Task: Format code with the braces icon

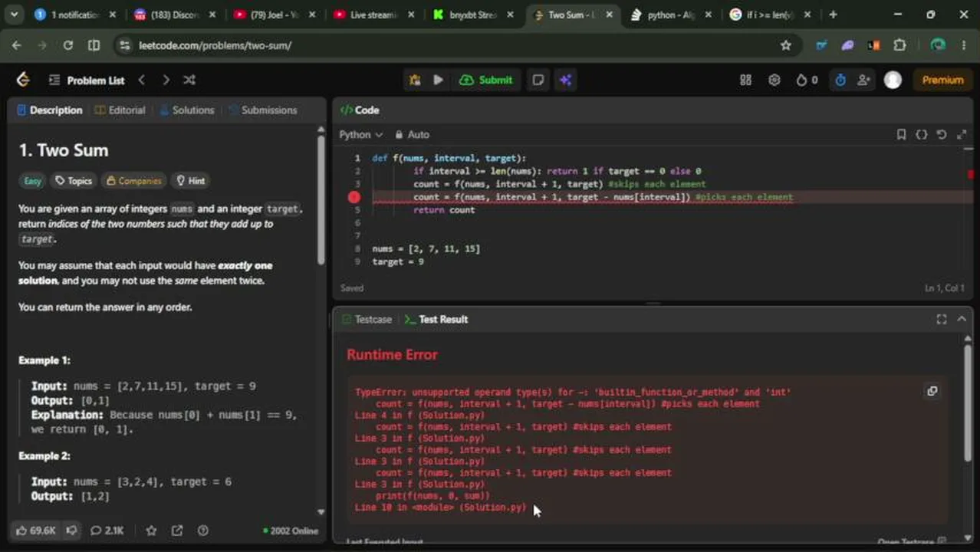Action: point(922,134)
